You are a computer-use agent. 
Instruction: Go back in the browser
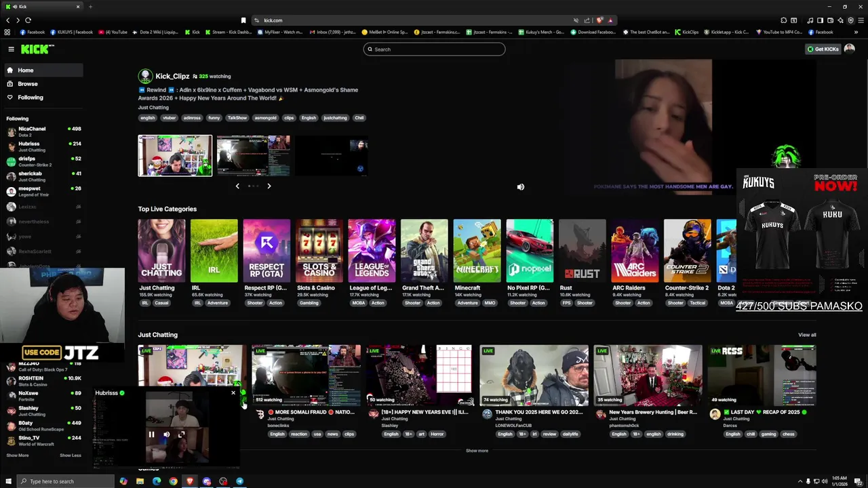[x=7, y=20]
